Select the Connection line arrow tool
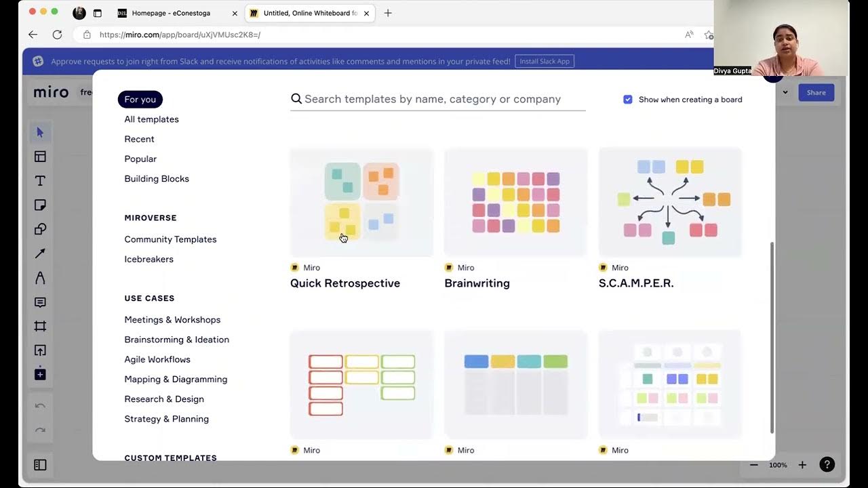The image size is (868, 488). coord(40,253)
